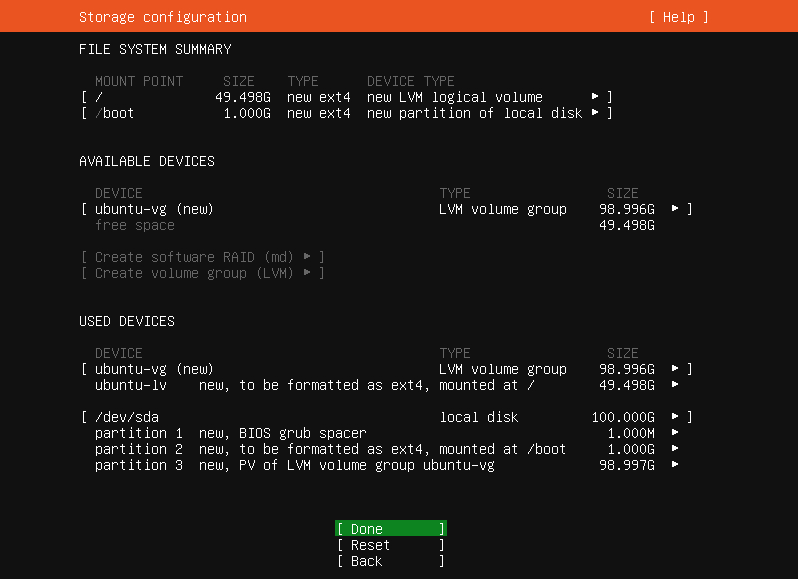Click arrow for partition 1 BIOS grub spacer
Screen dimensions: 798x579
[x=675, y=433]
